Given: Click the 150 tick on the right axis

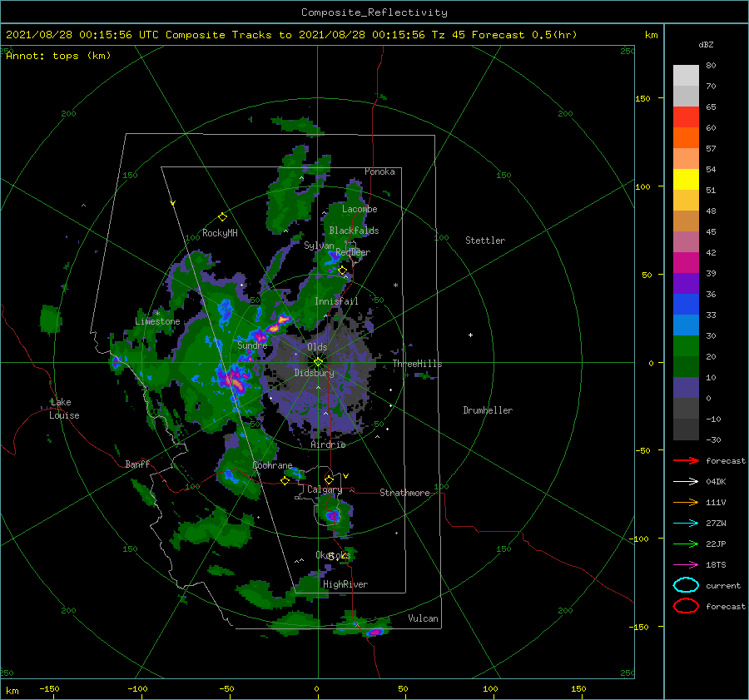Looking at the screenshot, I should (643, 98).
